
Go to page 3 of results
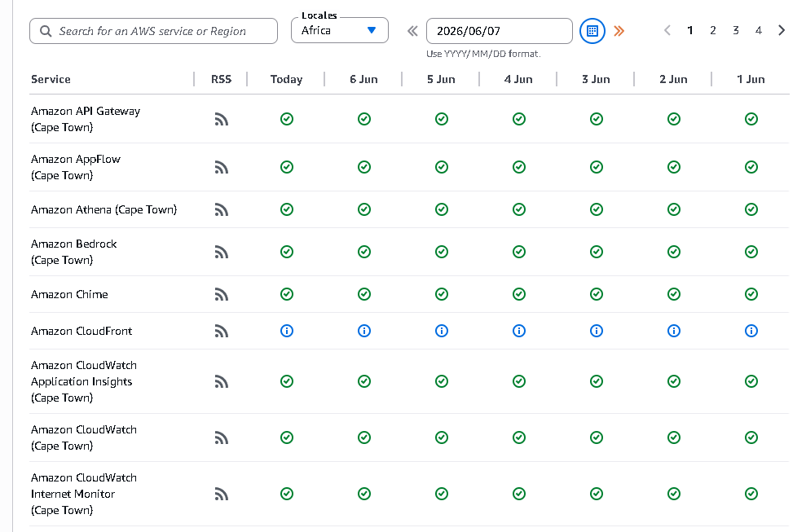coord(736,30)
